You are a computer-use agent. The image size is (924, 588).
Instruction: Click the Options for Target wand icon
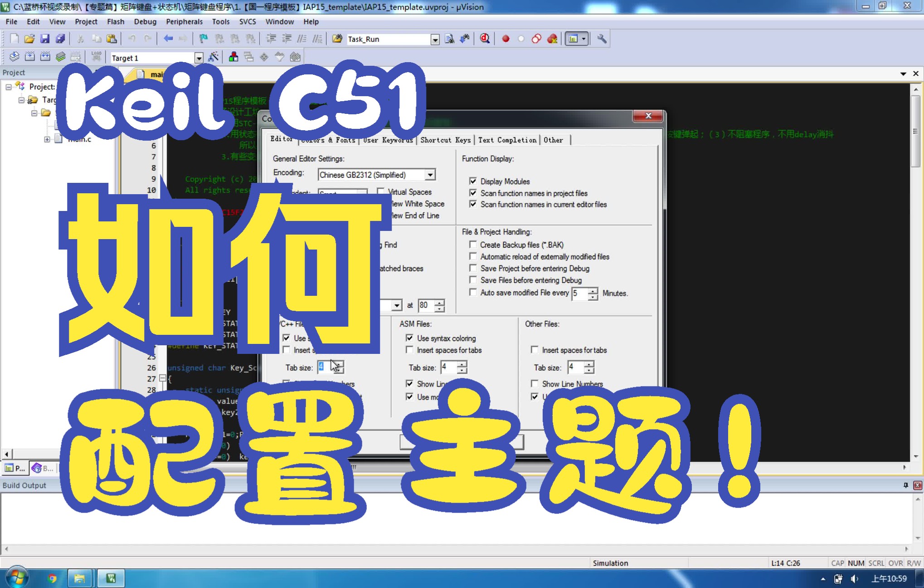click(x=213, y=58)
